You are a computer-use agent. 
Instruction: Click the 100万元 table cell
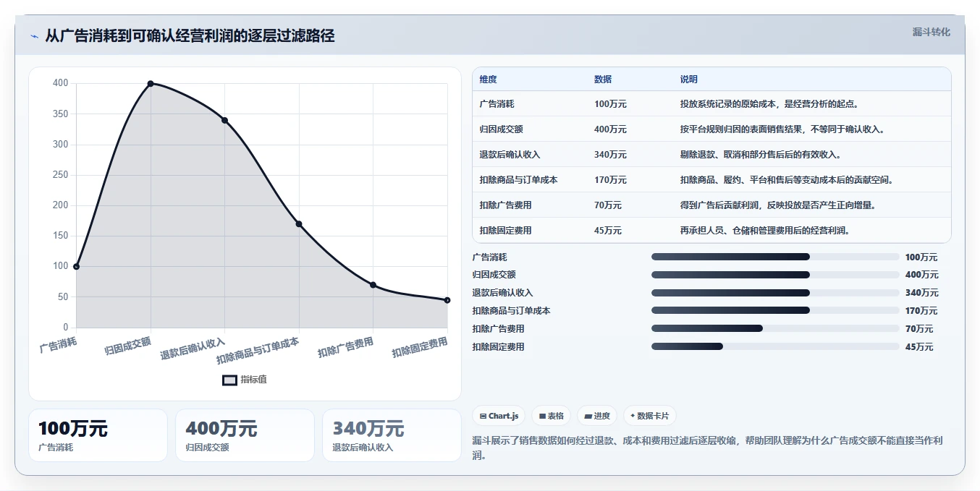pyautogui.click(x=610, y=104)
